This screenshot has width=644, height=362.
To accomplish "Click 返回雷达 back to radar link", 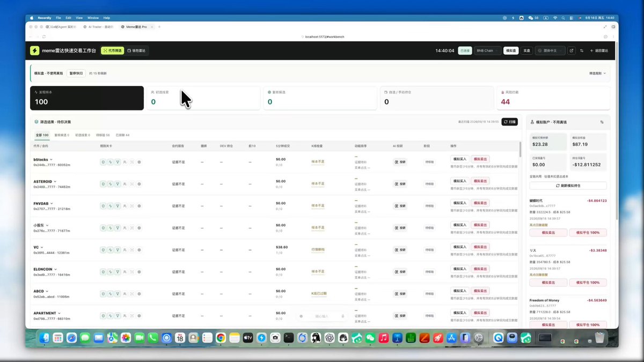I will (x=599, y=50).
